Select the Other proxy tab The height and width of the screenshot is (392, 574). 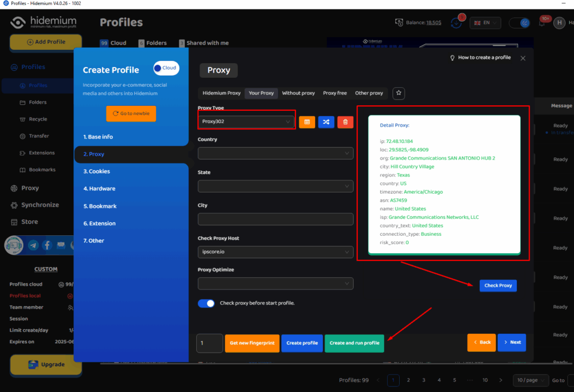coord(369,93)
